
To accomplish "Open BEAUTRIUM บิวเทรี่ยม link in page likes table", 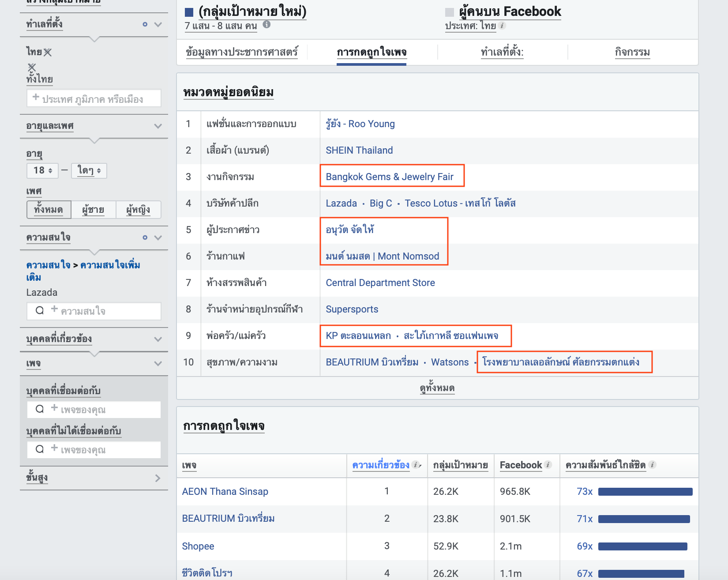I will tap(228, 519).
